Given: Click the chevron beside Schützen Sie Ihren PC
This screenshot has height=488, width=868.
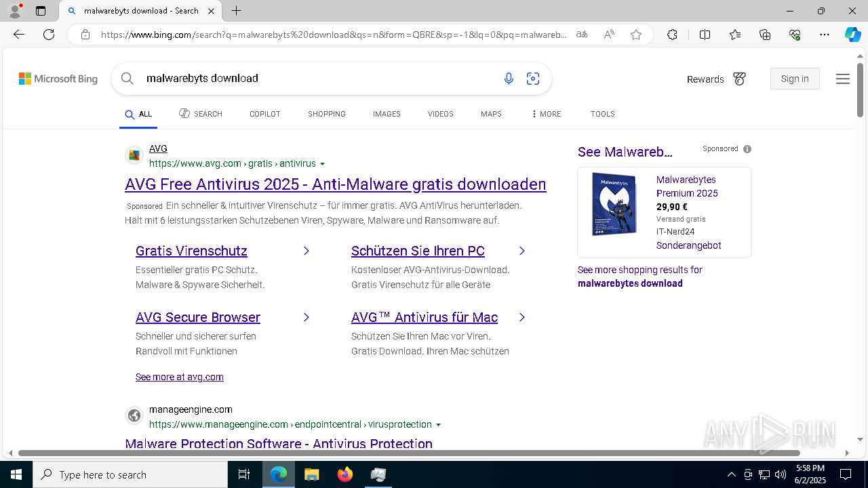Looking at the screenshot, I should [x=521, y=251].
